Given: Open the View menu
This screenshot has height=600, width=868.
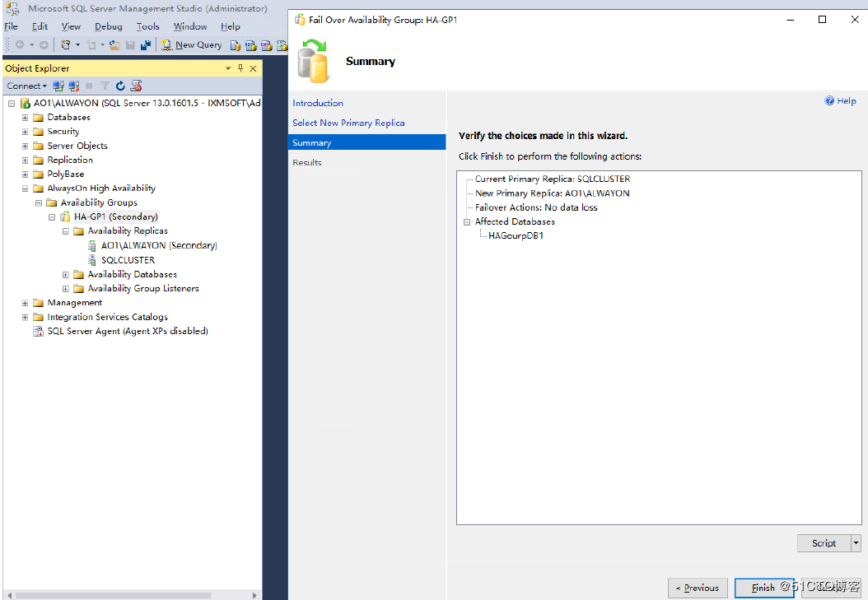Looking at the screenshot, I should pos(71,26).
